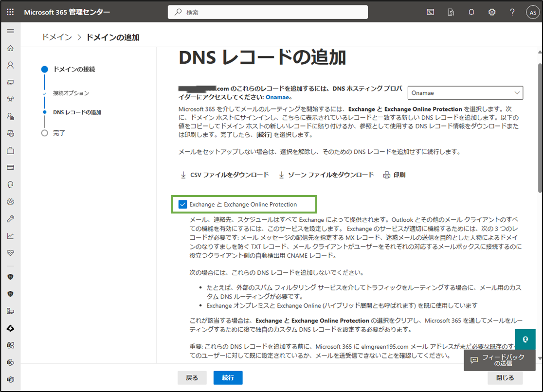Click the 印刷 print button

pyautogui.click(x=394, y=175)
